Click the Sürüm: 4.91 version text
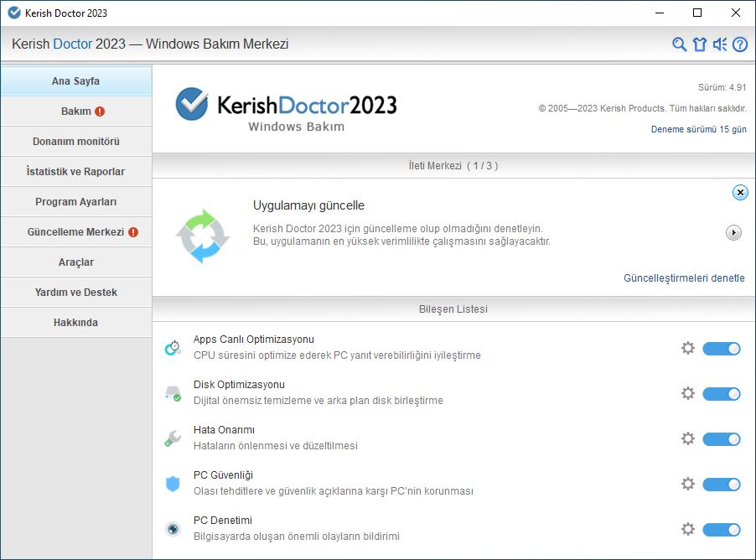Screen dimensions: 756x560 pyautogui.click(x=722, y=87)
